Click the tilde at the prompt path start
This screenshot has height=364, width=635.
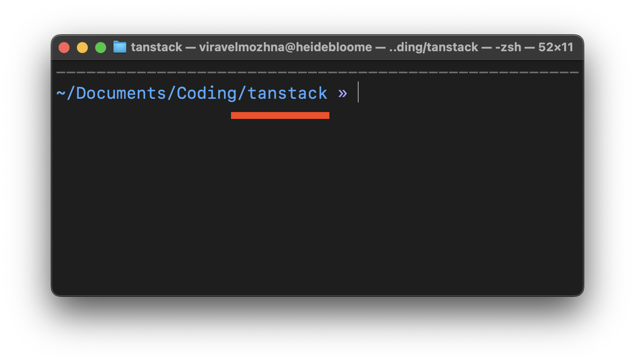[60, 92]
